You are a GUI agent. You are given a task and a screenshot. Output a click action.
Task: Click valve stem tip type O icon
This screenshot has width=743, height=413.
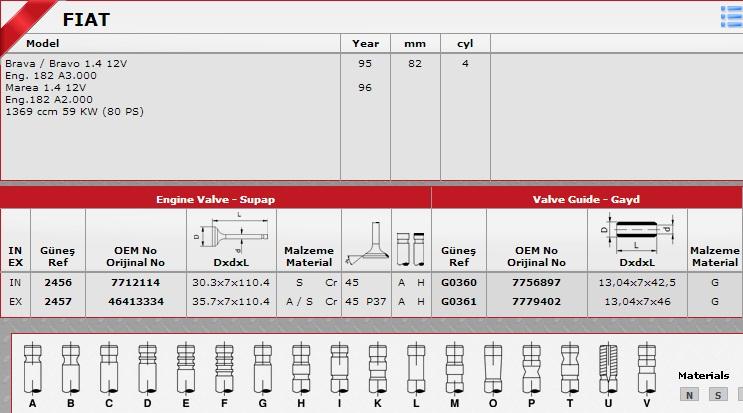click(x=493, y=368)
